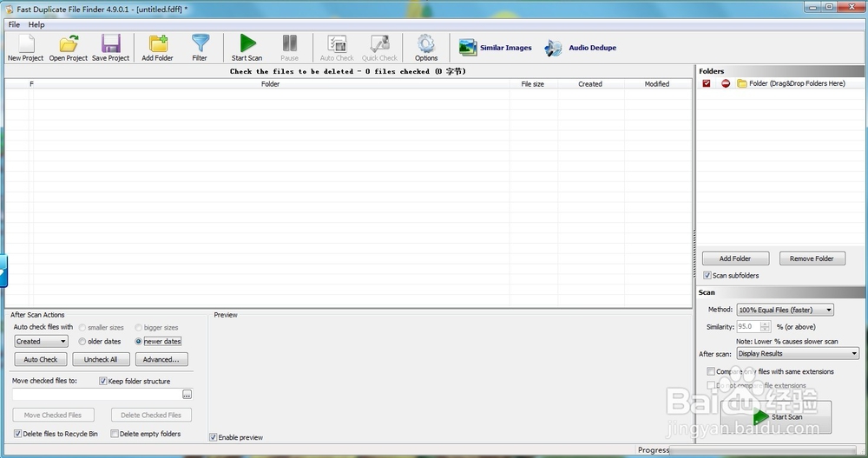This screenshot has width=868, height=458.
Task: Click Add Folder button in Folders panel
Action: click(736, 258)
